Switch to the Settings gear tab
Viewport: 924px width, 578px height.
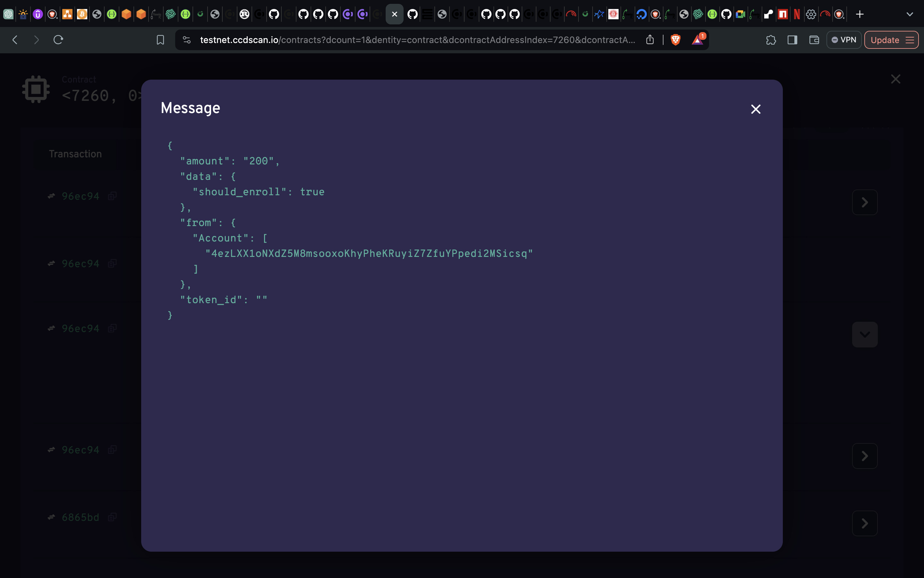[x=811, y=14]
